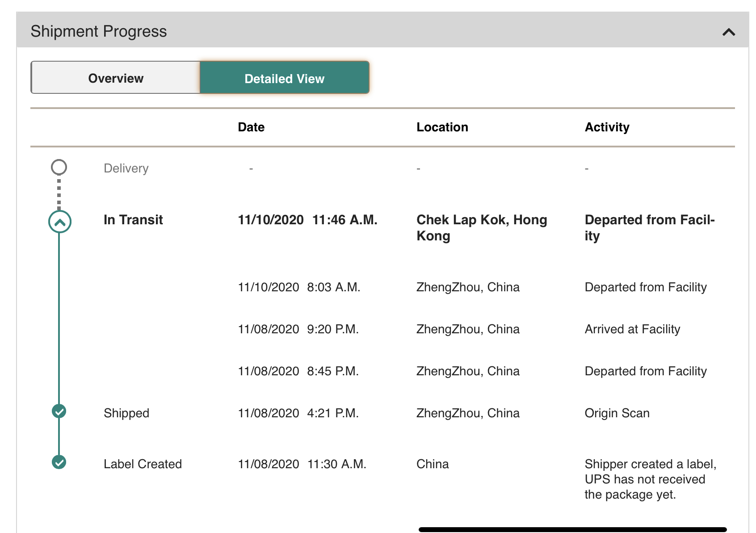Click the Shipped status label

[126, 413]
